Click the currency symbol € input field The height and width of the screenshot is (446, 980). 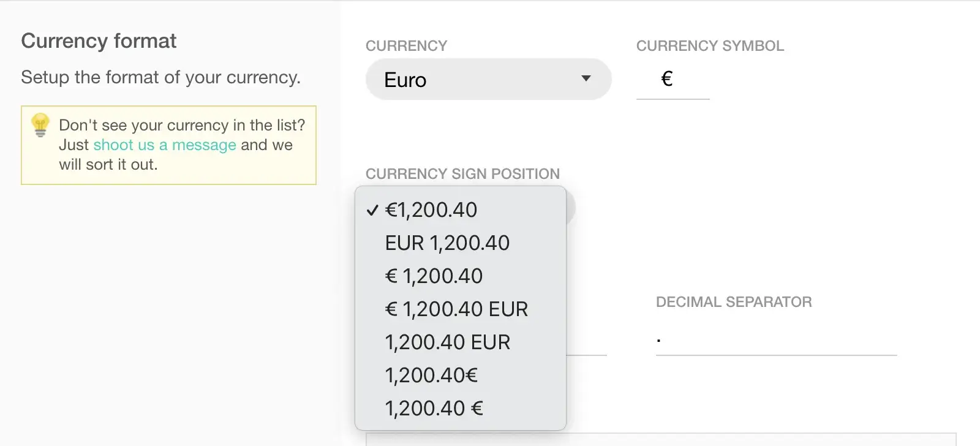click(x=673, y=80)
